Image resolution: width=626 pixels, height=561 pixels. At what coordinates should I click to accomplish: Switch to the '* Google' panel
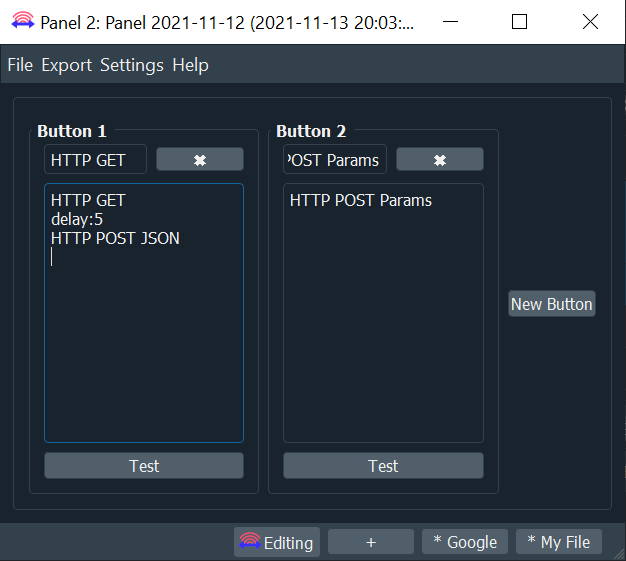(x=465, y=542)
